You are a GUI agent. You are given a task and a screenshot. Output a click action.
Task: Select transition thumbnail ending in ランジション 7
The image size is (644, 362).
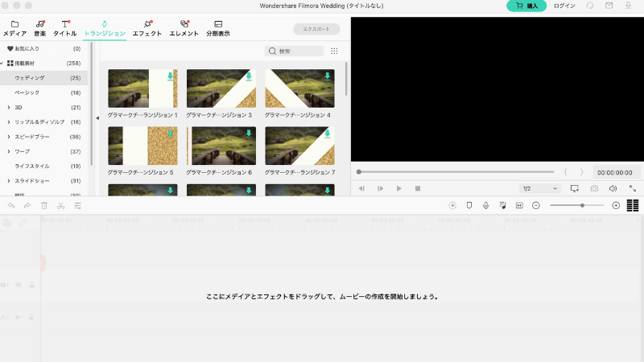click(x=299, y=146)
